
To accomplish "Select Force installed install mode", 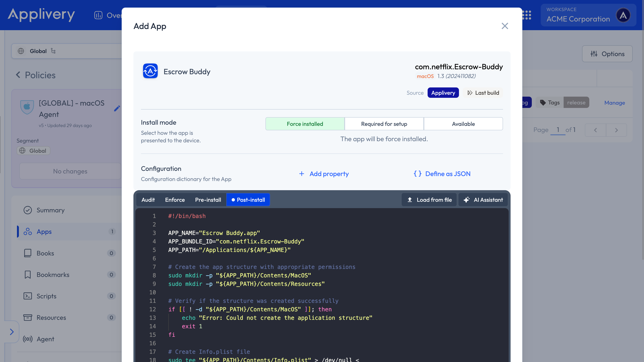I will (x=305, y=124).
